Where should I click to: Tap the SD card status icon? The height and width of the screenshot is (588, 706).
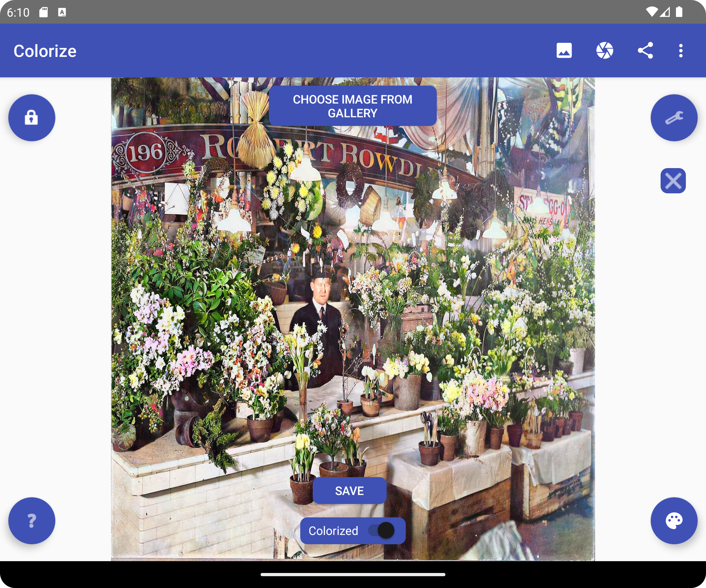(x=43, y=12)
